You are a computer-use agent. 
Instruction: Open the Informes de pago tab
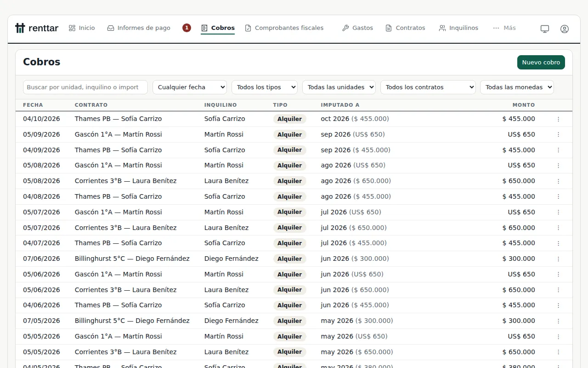tap(139, 28)
